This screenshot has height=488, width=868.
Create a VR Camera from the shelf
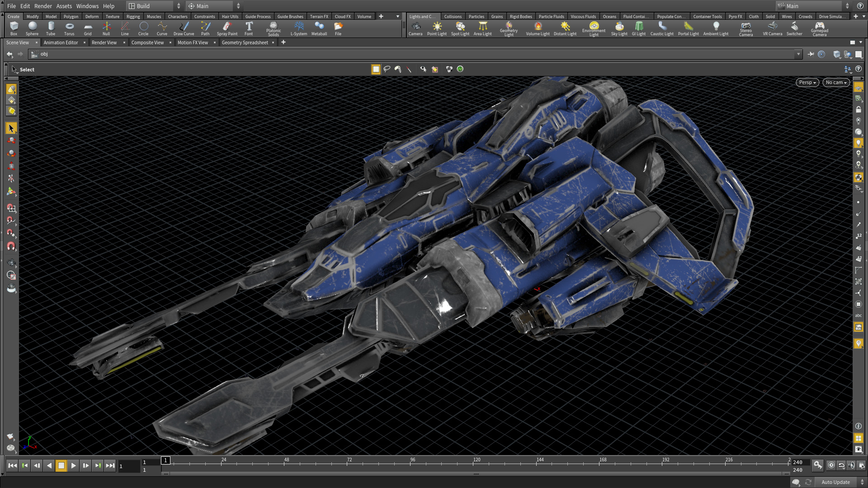point(773,28)
